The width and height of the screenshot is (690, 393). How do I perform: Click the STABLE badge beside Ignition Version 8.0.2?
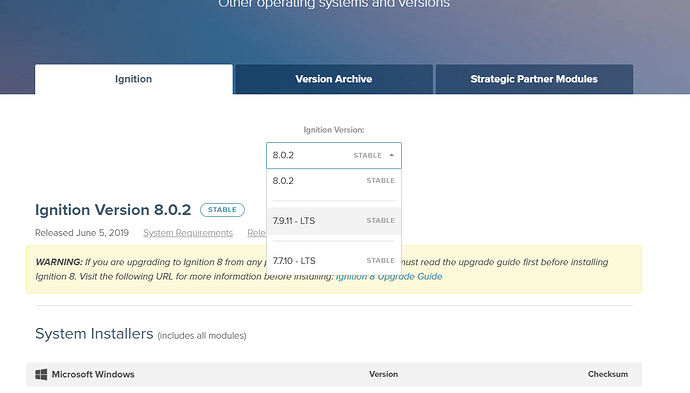pos(222,210)
